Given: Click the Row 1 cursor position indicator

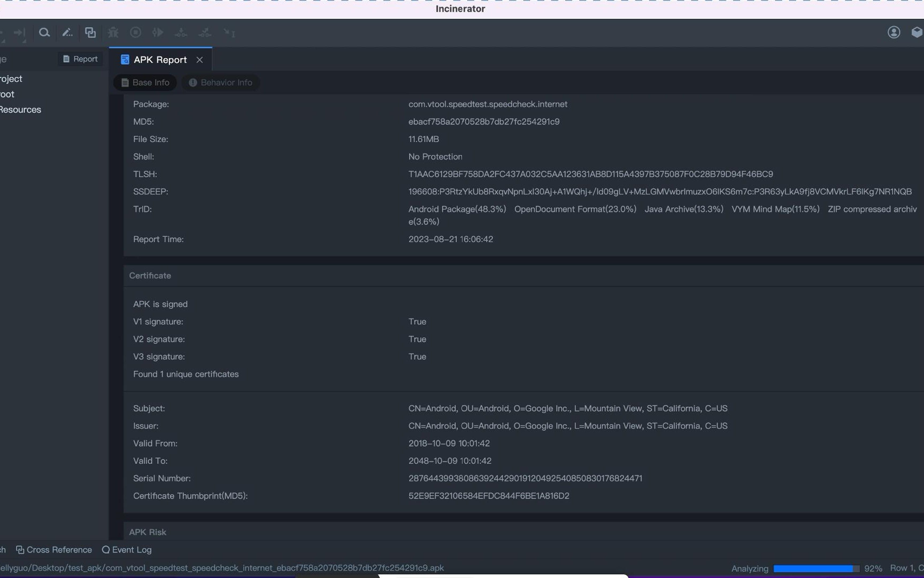Looking at the screenshot, I should [907, 568].
